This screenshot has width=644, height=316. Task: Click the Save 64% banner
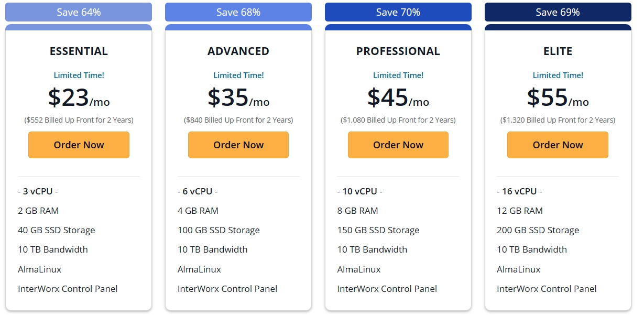coord(79,12)
